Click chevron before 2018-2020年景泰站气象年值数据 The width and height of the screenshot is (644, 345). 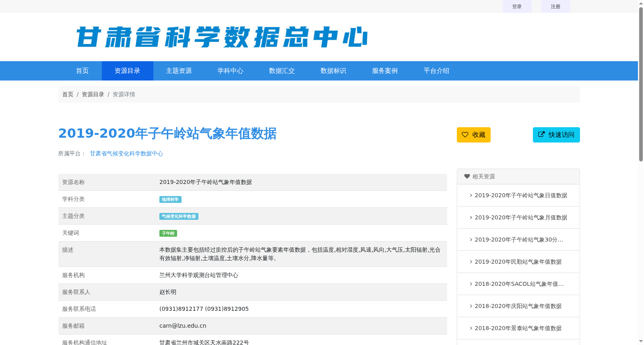[x=471, y=328]
